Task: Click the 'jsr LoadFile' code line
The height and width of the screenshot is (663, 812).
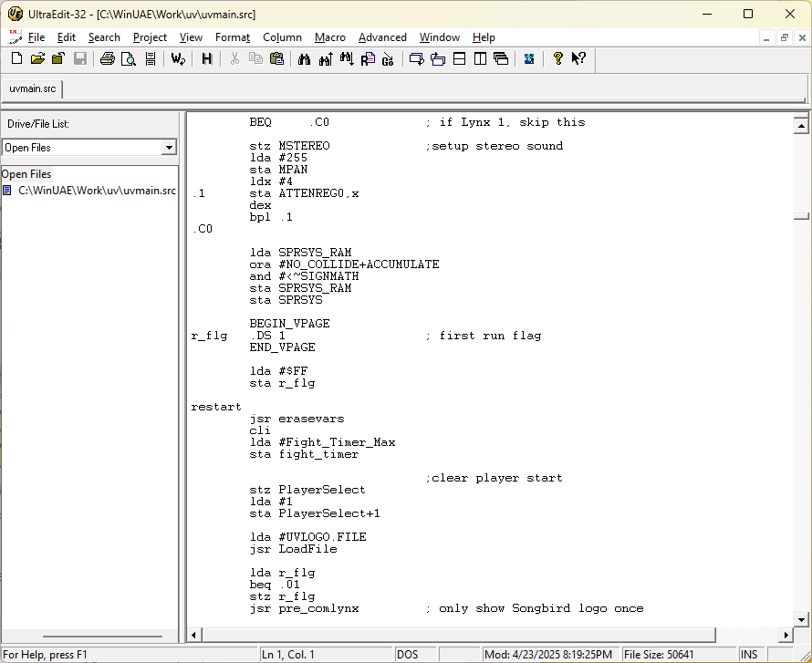Action: coord(293,550)
